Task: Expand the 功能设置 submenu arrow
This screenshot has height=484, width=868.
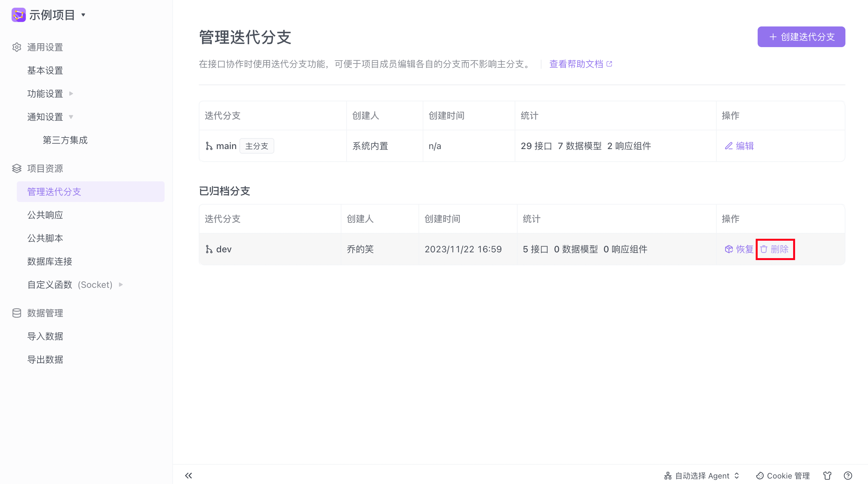Action: point(71,94)
